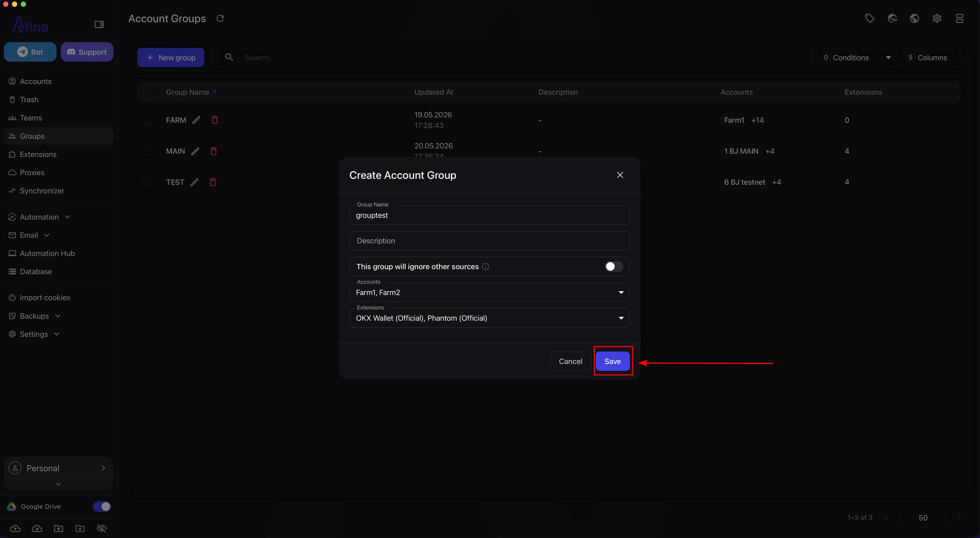Click the Afina logo
Image resolution: width=980 pixels, height=538 pixels.
[30, 25]
